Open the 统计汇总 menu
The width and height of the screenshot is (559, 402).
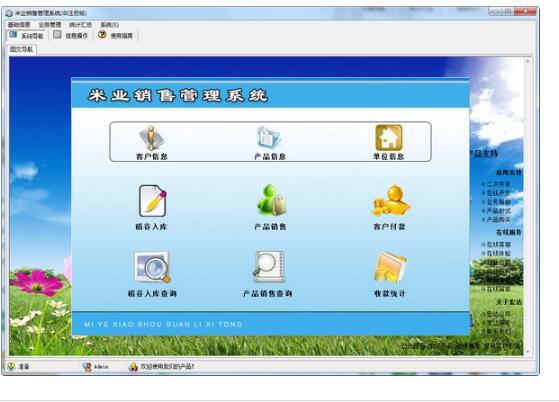[81, 25]
